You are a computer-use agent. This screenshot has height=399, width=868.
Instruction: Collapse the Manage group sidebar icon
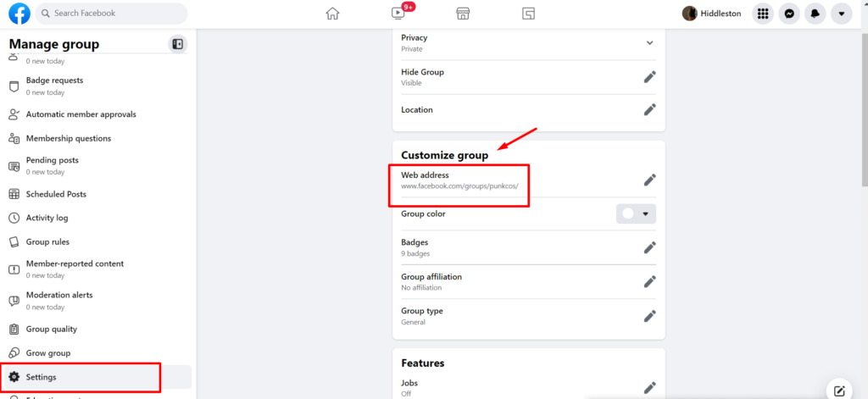[178, 44]
